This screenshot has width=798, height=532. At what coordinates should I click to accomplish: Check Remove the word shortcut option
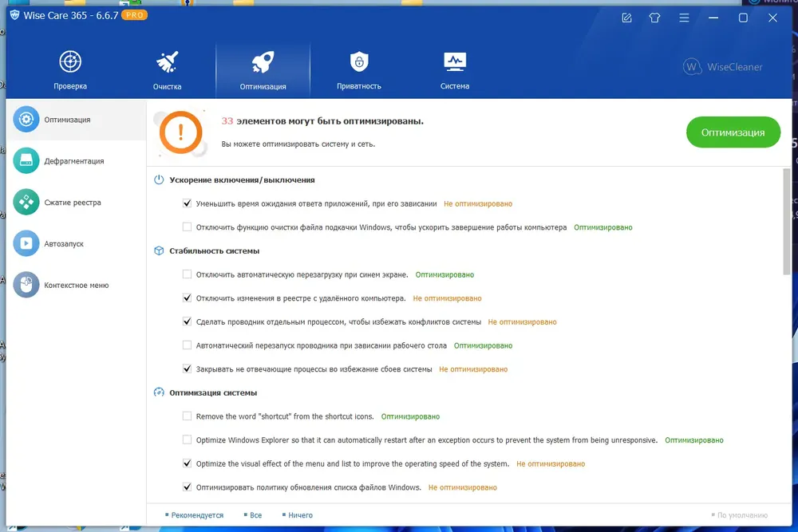click(x=188, y=416)
